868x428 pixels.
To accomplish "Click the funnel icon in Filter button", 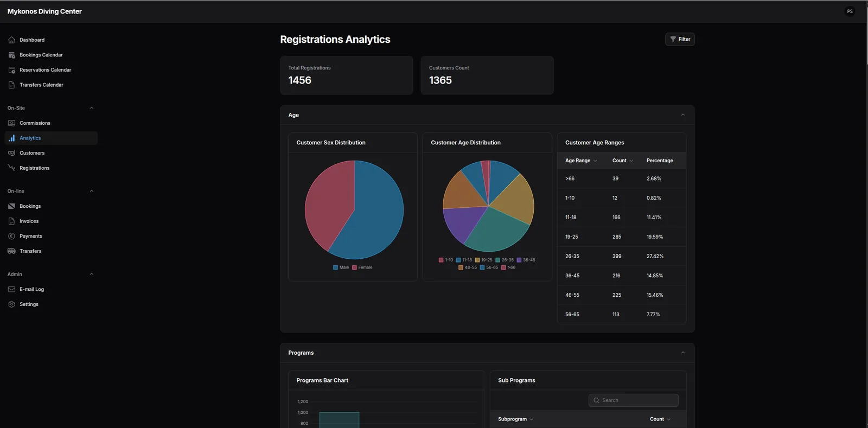I will tap(673, 39).
